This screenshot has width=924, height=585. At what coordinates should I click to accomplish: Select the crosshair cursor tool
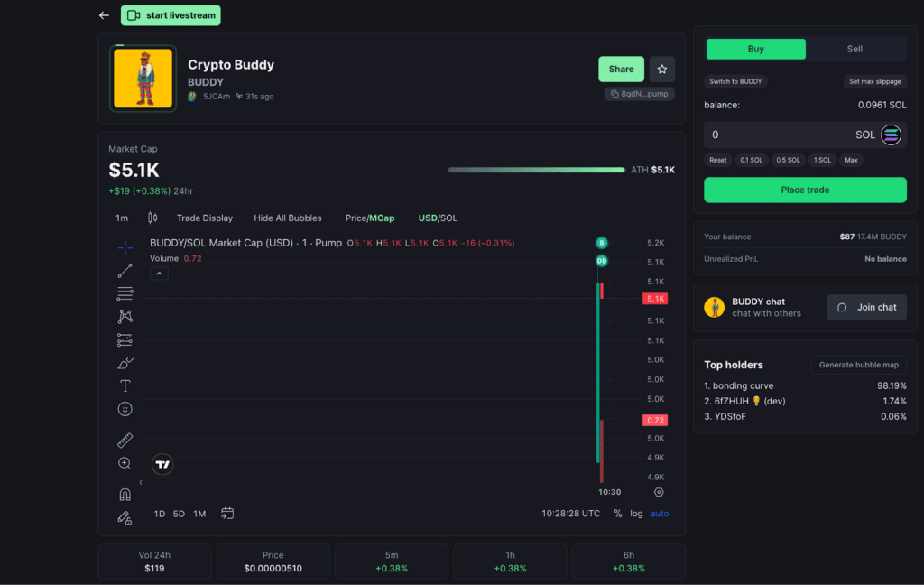[x=125, y=247]
